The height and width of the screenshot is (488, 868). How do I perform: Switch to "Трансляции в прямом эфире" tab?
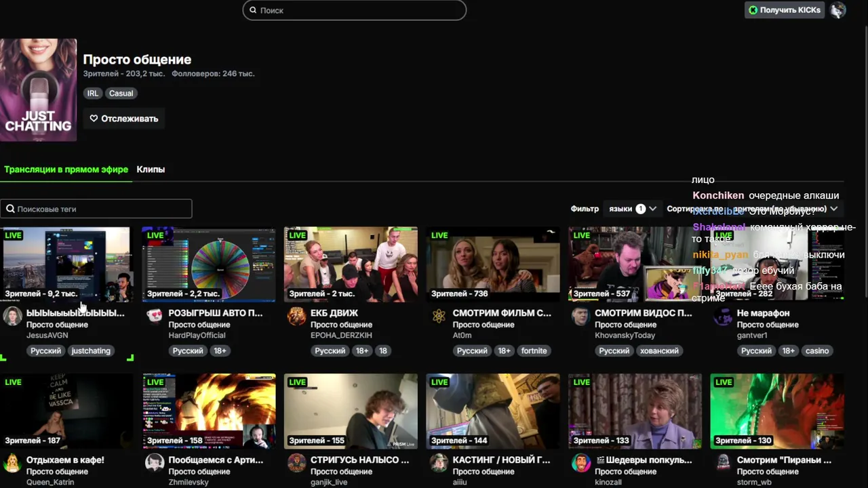tap(66, 169)
